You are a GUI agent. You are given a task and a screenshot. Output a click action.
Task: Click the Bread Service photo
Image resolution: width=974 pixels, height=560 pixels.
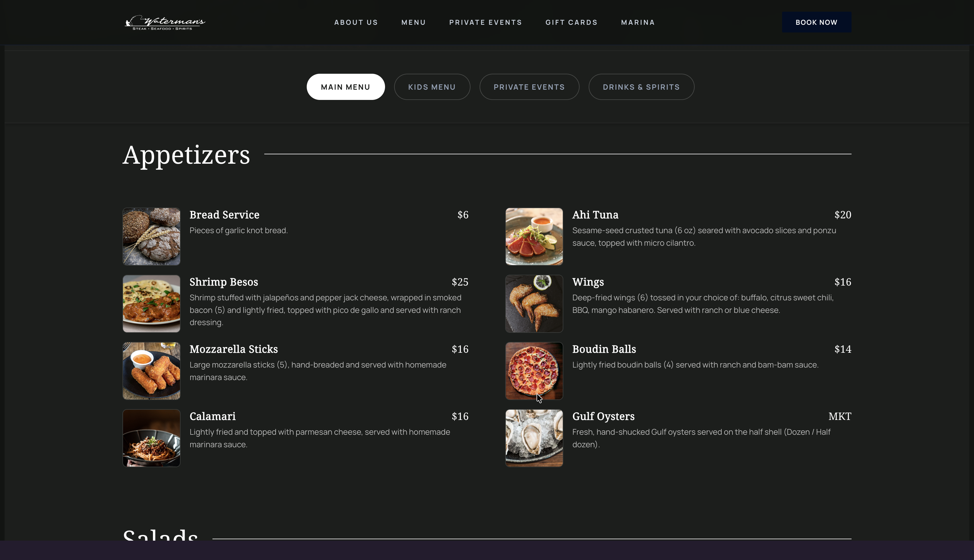152,237
